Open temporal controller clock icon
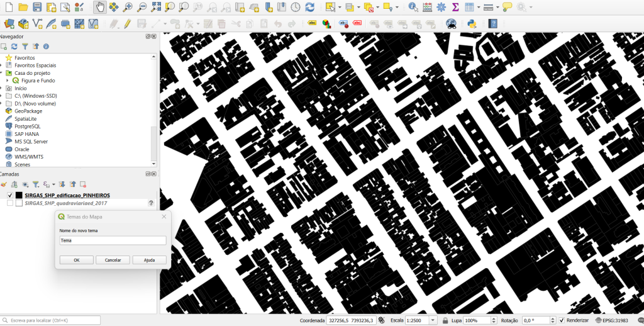Screen dimensions: 644x326 (296, 7)
